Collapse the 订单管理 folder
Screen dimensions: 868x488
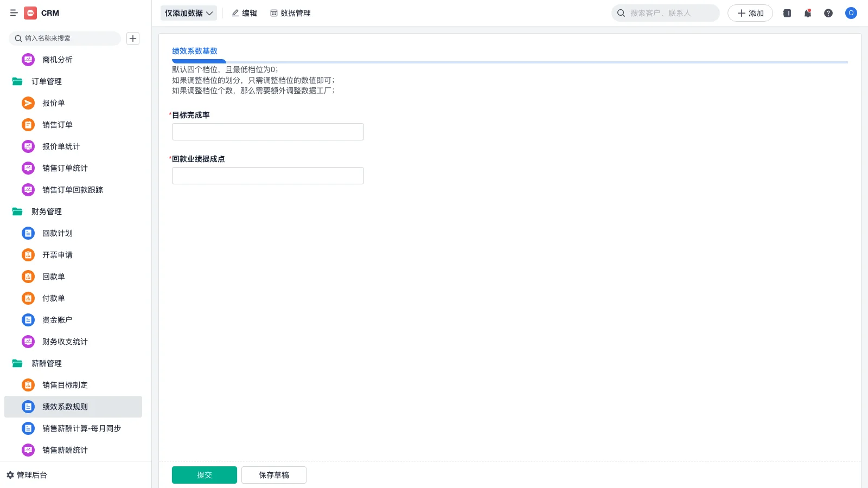click(x=47, y=81)
